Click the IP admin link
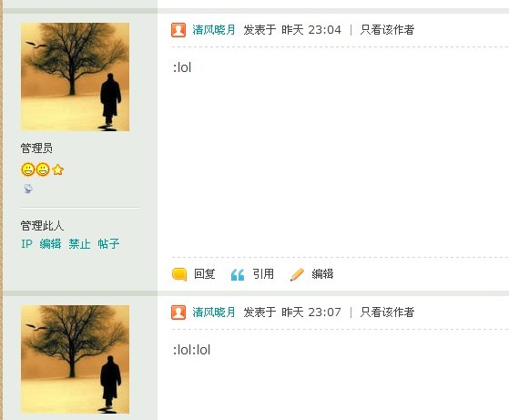 [27, 243]
